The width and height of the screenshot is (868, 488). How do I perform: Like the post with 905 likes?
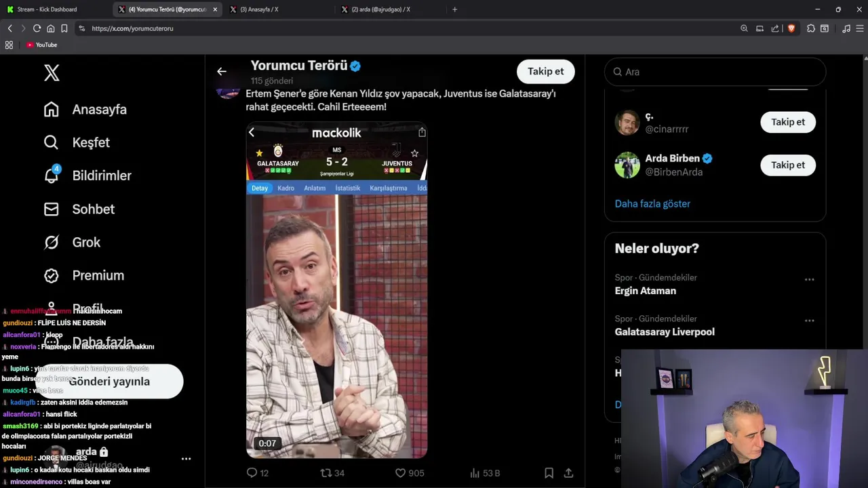410,473
